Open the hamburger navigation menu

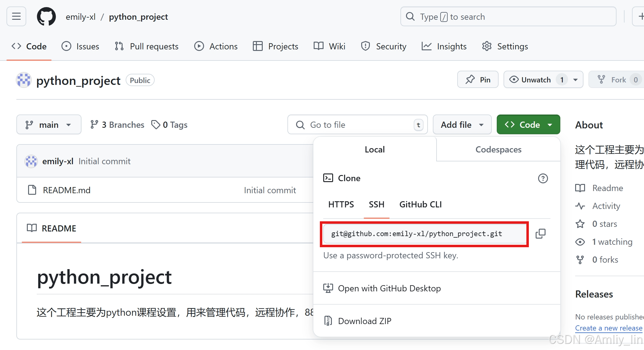[16, 16]
